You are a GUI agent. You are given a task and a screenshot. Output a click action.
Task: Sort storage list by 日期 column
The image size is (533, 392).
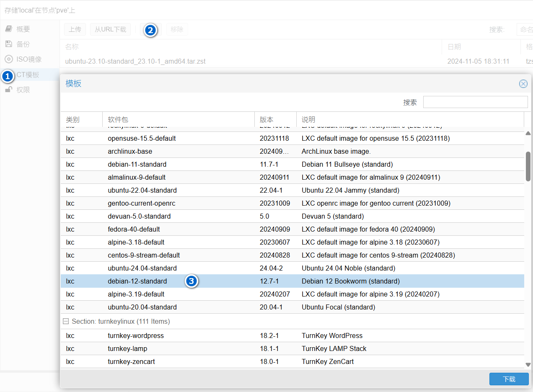(x=481, y=47)
